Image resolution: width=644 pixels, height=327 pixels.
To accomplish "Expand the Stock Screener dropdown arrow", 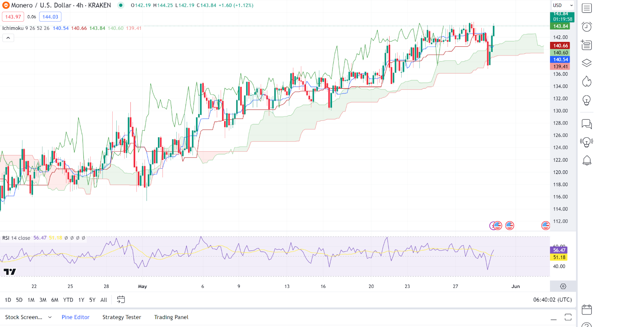I will 50,317.
